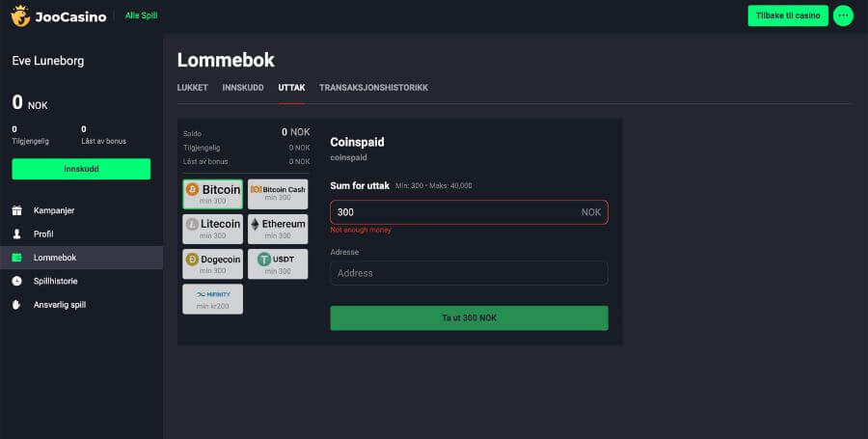Click the Lommebok page heading

point(226,61)
